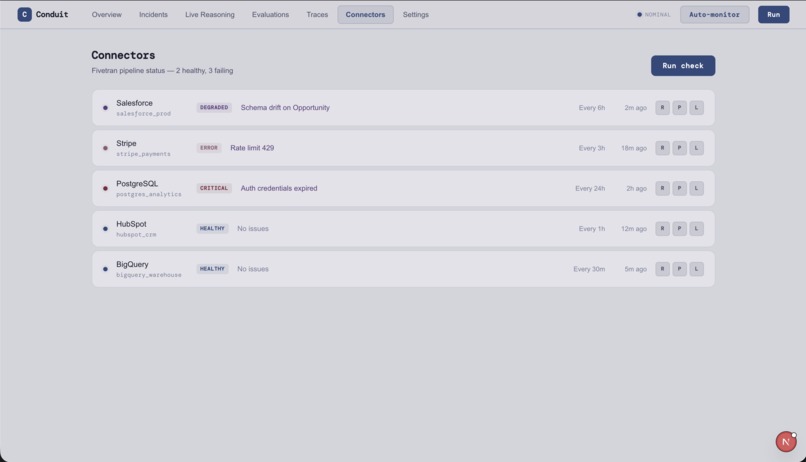Select the PostgreSQL connector name
This screenshot has width=806, height=462.
point(137,183)
